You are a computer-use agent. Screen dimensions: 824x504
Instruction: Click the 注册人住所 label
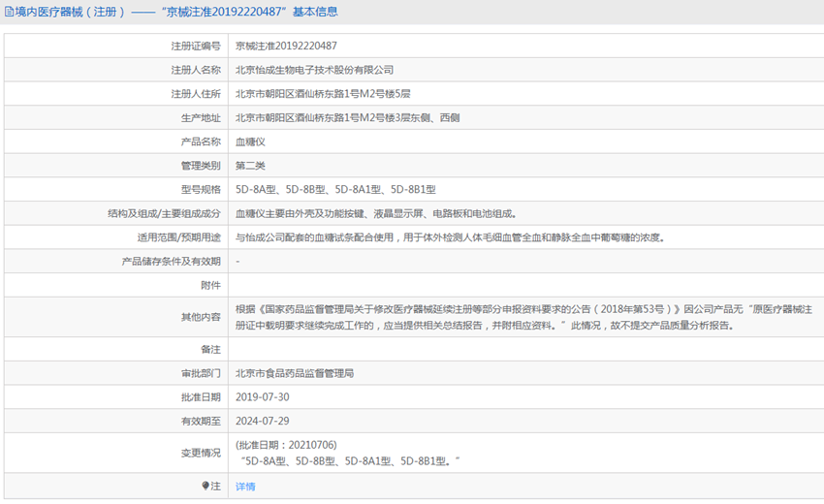pos(196,94)
